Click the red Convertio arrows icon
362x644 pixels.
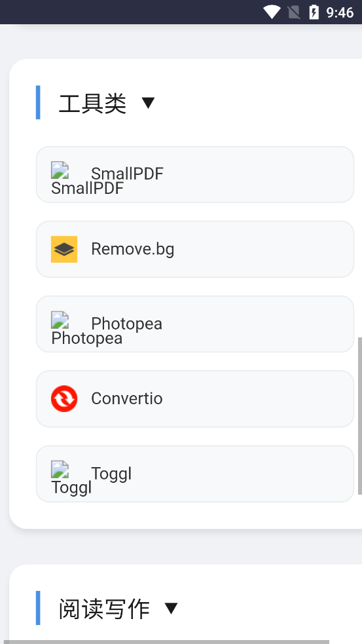point(64,398)
